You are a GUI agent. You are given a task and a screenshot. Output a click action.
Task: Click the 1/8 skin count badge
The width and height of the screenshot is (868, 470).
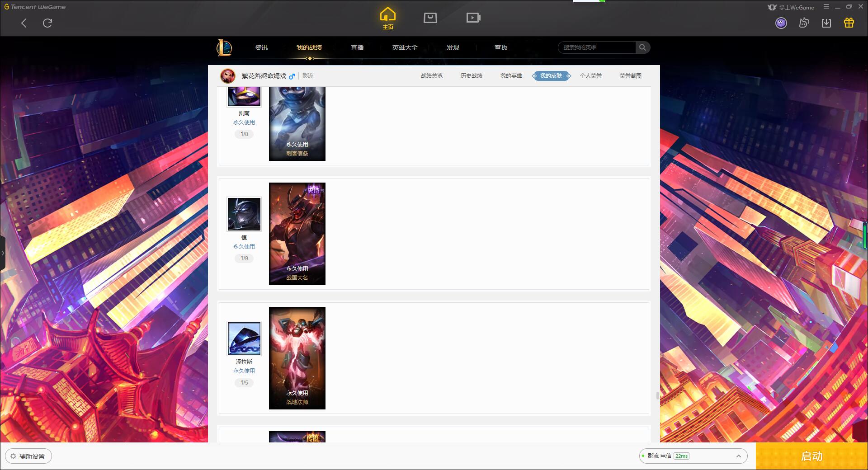pos(244,134)
